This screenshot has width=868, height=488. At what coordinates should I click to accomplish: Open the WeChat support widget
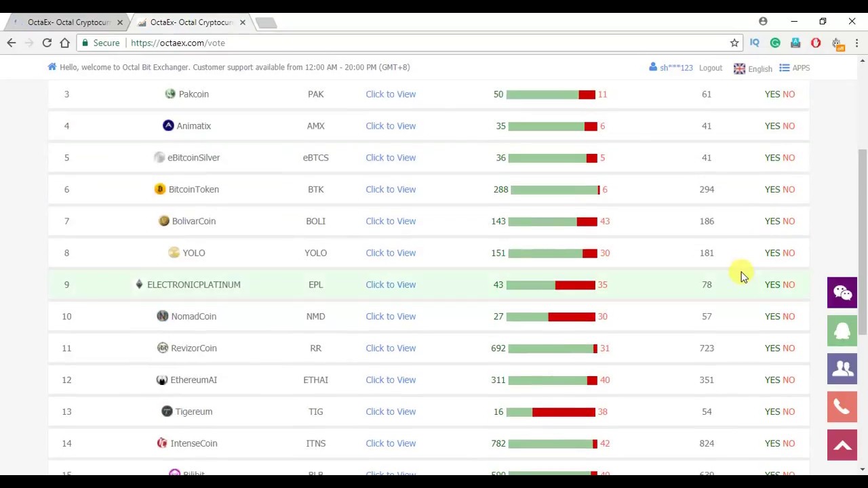click(x=842, y=293)
